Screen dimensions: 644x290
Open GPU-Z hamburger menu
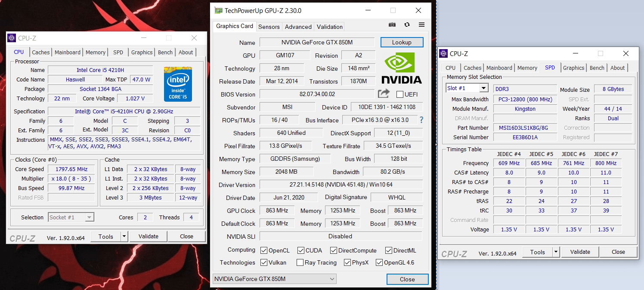(421, 25)
